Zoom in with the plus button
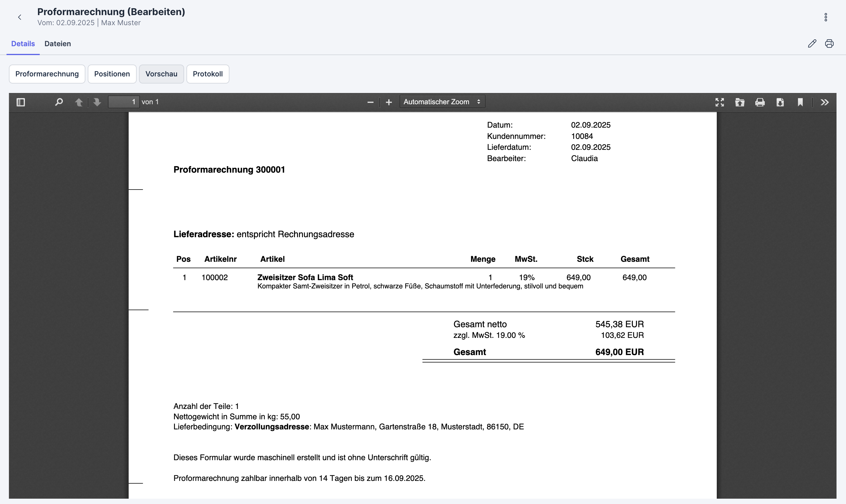 (389, 102)
